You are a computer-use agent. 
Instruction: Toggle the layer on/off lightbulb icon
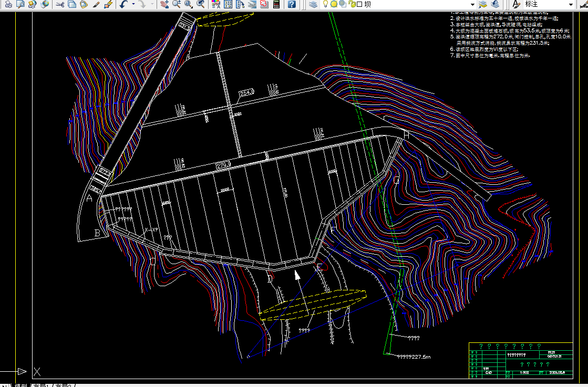click(326, 5)
